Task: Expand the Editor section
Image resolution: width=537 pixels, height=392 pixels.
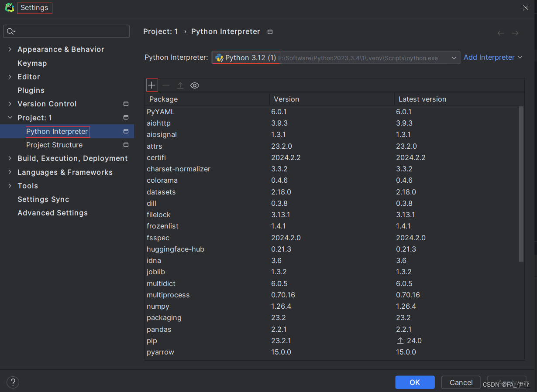Action: [10, 77]
